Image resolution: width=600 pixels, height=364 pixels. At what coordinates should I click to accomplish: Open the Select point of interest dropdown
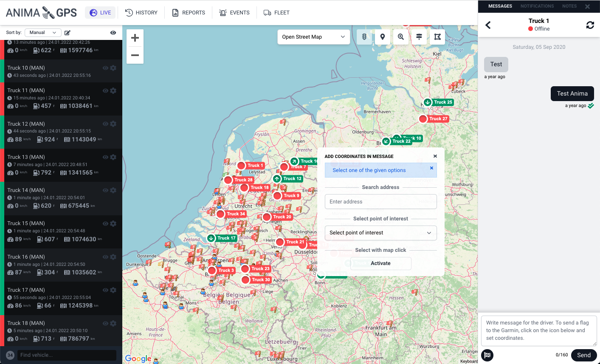pyautogui.click(x=380, y=233)
